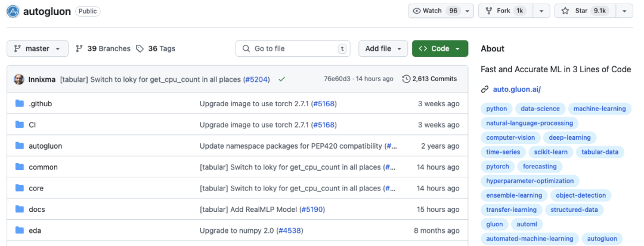Select the structured-data topic tag
Screen dimensions: 644x246
tap(574, 210)
